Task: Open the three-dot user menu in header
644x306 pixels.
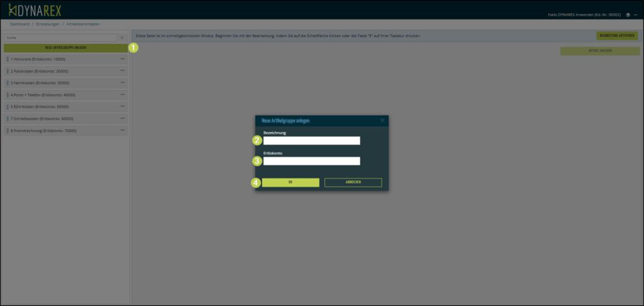Action: tap(636, 14)
